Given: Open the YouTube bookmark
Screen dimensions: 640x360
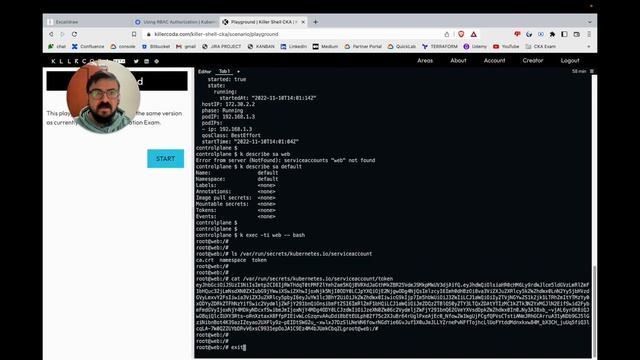Looking at the screenshot, I should tap(506, 47).
